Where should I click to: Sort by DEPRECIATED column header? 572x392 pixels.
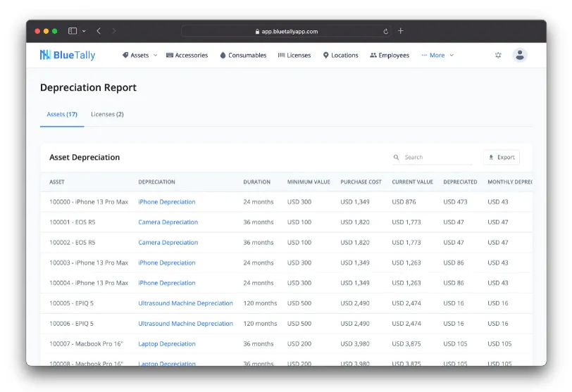pyautogui.click(x=461, y=182)
